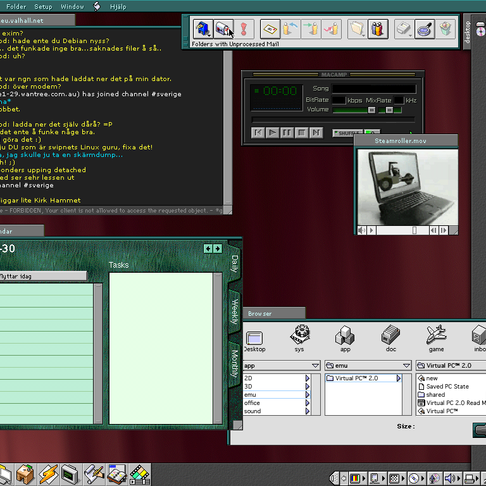Click the MACAMP balance slider
Image resolution: width=486 pixels, height=486 pixels.
click(390, 110)
